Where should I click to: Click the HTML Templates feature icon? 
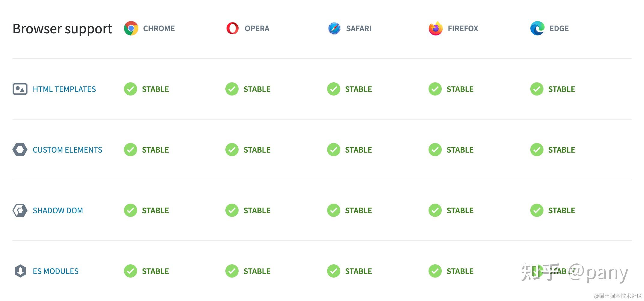20,89
